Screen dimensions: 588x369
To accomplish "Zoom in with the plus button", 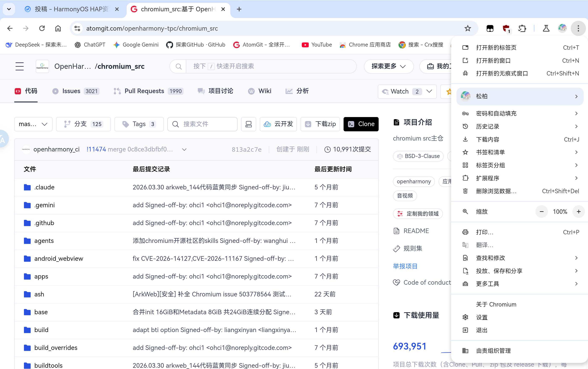I will [x=578, y=211].
